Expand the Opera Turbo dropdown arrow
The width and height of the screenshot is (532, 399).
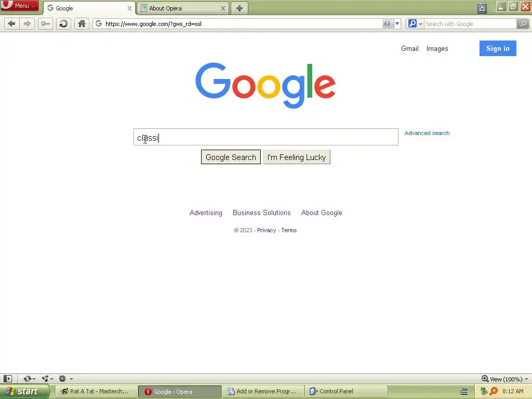tap(71, 379)
